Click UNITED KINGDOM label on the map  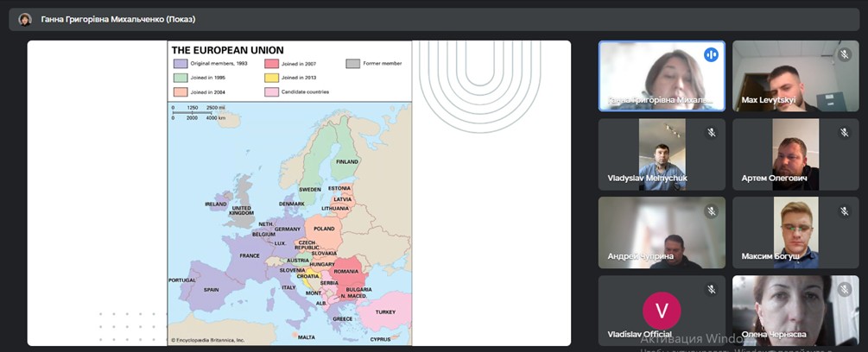(241, 211)
